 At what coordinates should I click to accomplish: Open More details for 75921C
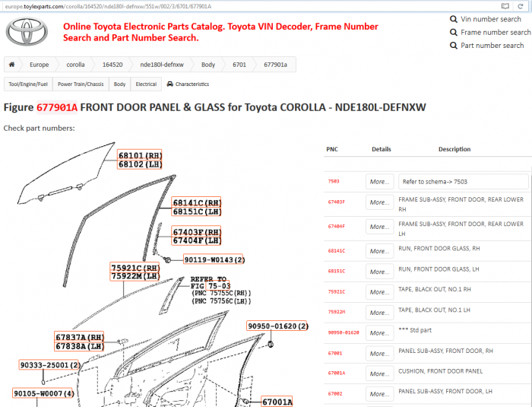tap(378, 291)
